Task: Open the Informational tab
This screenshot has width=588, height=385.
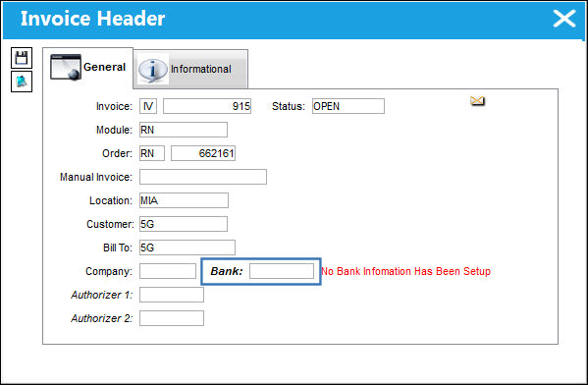Action: [190, 69]
